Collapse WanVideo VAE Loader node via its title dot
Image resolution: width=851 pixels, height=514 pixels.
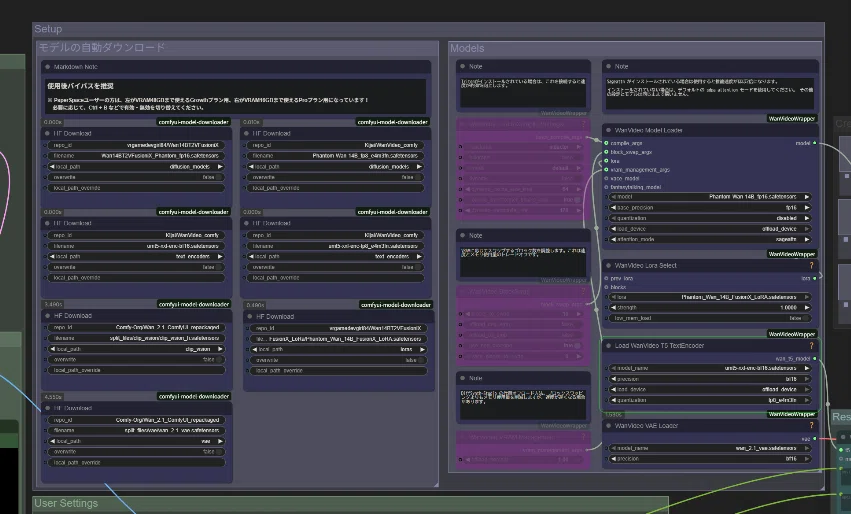tap(608, 426)
